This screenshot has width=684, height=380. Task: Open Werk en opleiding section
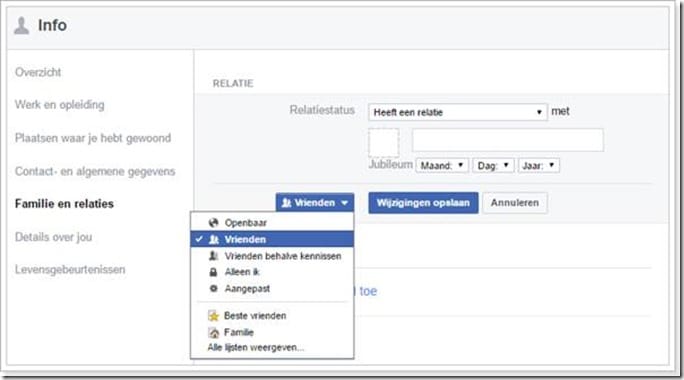click(60, 105)
